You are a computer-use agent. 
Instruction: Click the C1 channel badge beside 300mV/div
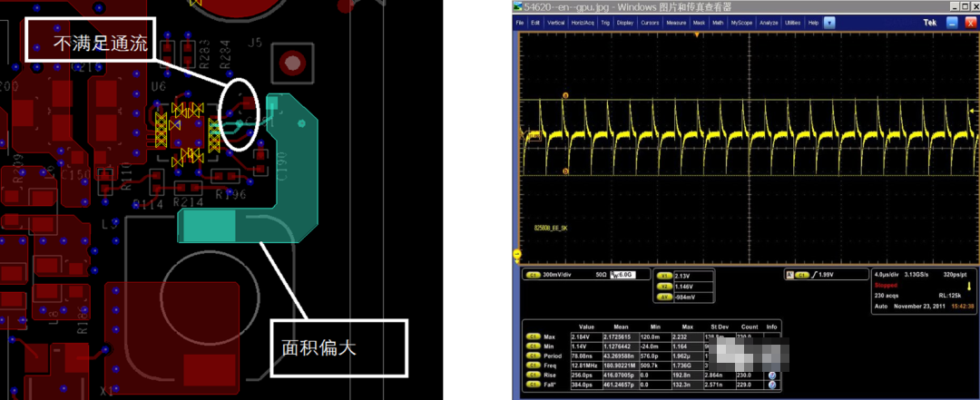pos(533,273)
